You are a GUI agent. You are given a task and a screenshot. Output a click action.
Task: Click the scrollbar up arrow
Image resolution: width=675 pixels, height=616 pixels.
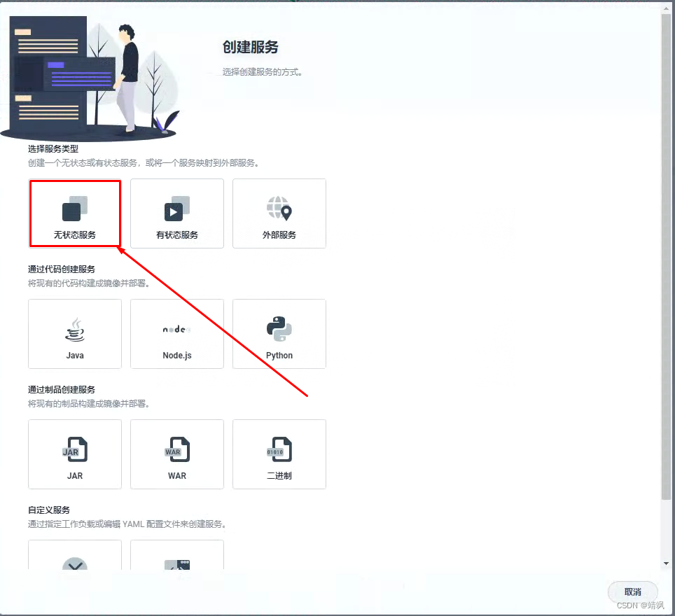tap(667, 8)
